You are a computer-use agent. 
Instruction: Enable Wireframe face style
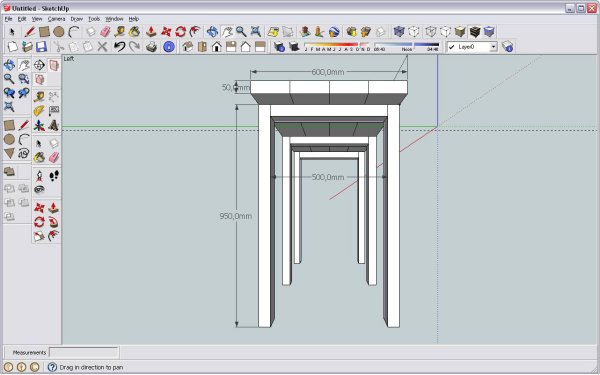(x=431, y=31)
